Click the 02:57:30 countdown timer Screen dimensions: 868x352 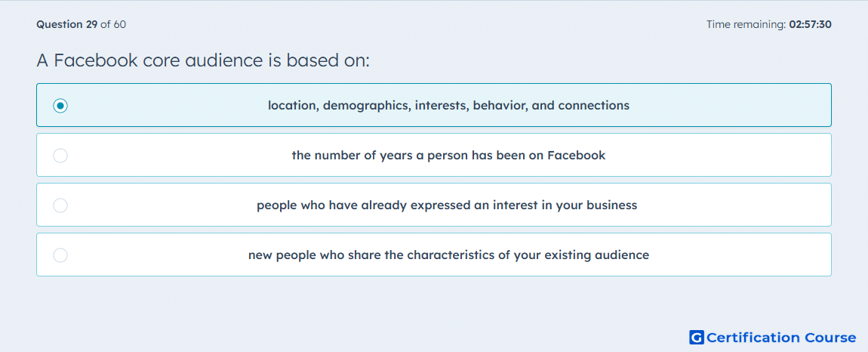click(x=810, y=24)
